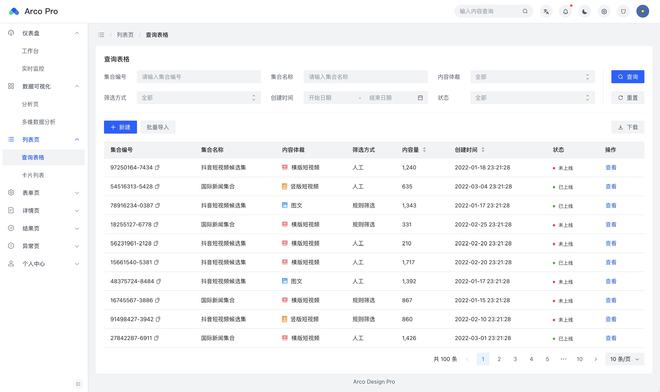
Task: Open the page settings gear icon
Action: pyautogui.click(x=604, y=11)
